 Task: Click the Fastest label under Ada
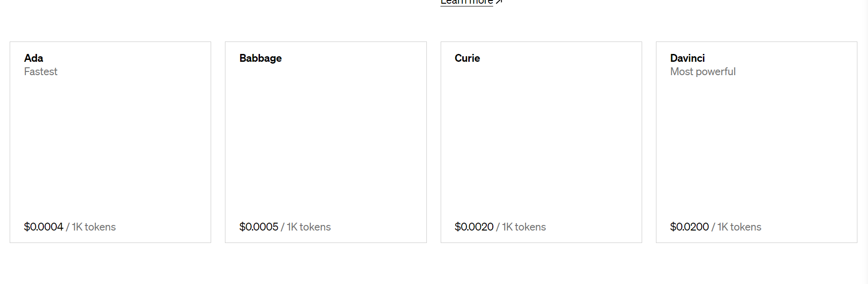[x=41, y=71]
